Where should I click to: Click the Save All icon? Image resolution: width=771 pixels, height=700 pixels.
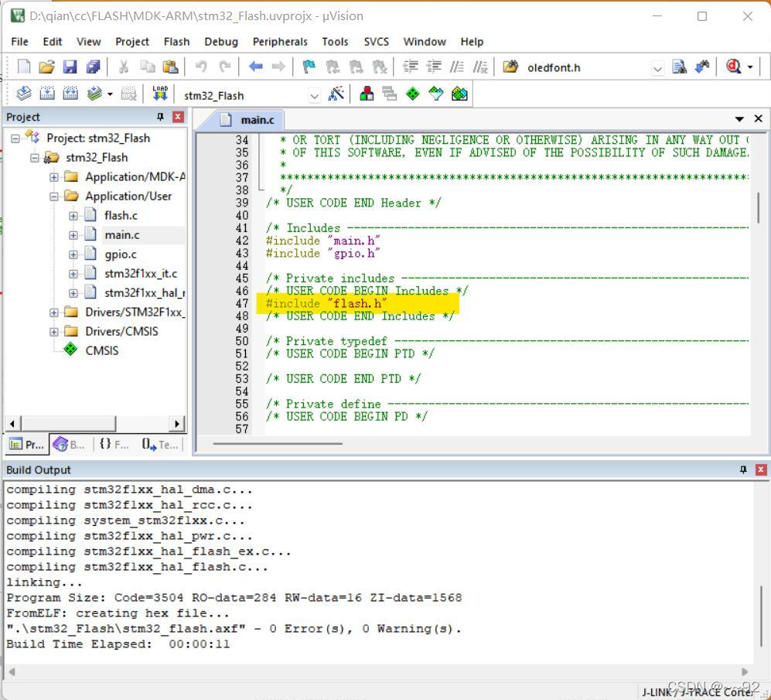click(93, 67)
